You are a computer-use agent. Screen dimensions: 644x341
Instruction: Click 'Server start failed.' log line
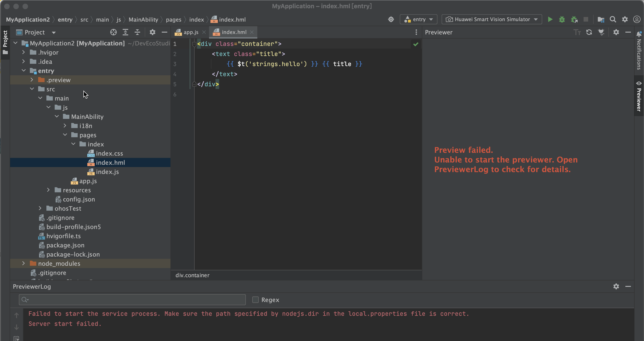(x=65, y=324)
